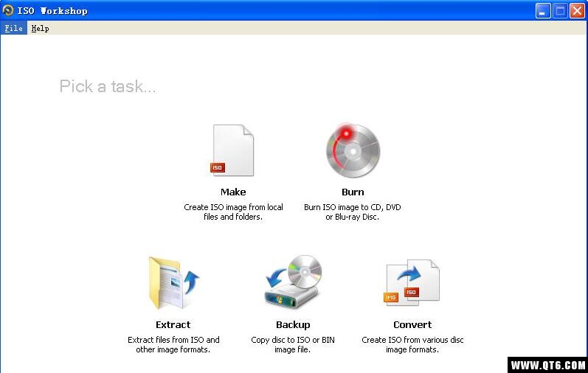
Task: Click the Burn disc icon
Action: pos(353,150)
